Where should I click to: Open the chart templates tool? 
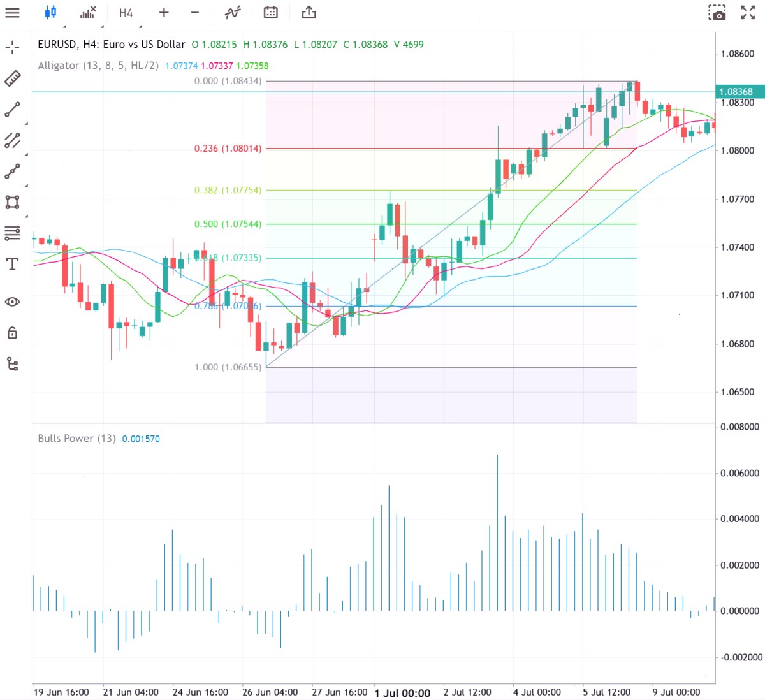coord(233,13)
